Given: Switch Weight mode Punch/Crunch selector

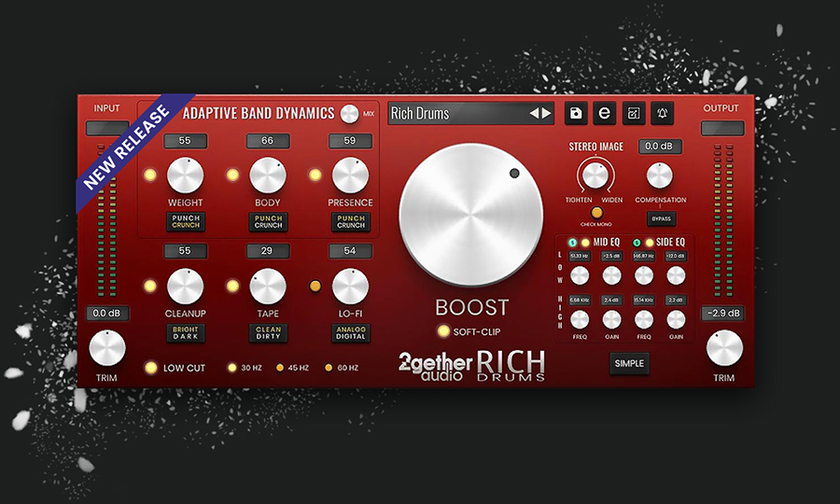Looking at the screenshot, I should (185, 221).
